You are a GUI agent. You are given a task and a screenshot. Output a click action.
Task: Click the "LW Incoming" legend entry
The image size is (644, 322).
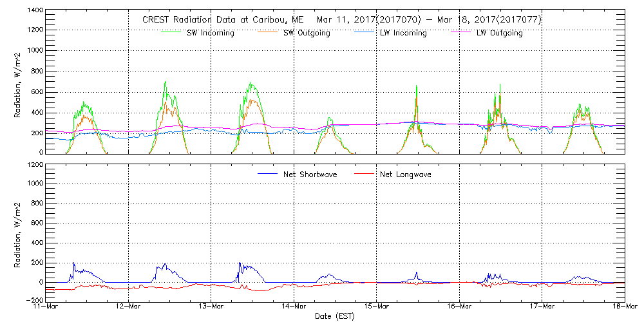(403, 33)
